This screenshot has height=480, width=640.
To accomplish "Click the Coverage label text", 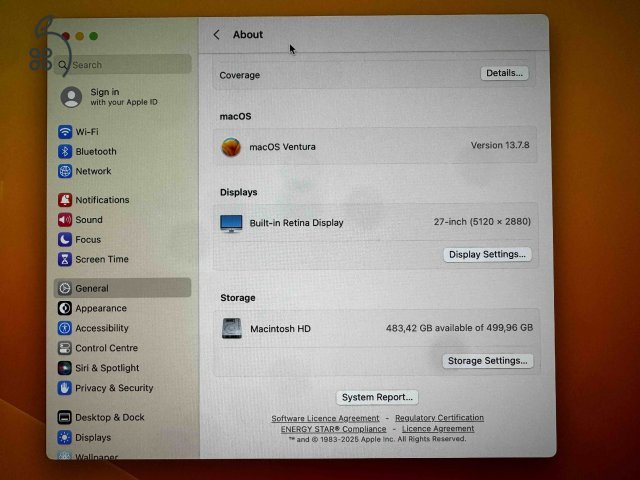I will pos(240,75).
